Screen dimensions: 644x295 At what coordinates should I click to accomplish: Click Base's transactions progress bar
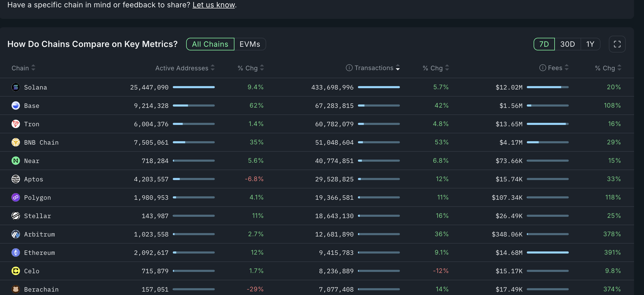379,106
